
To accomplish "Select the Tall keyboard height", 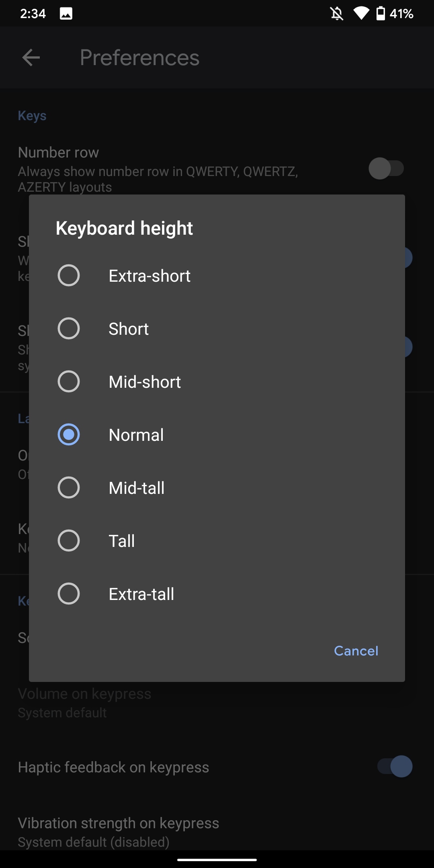I will click(x=217, y=541).
